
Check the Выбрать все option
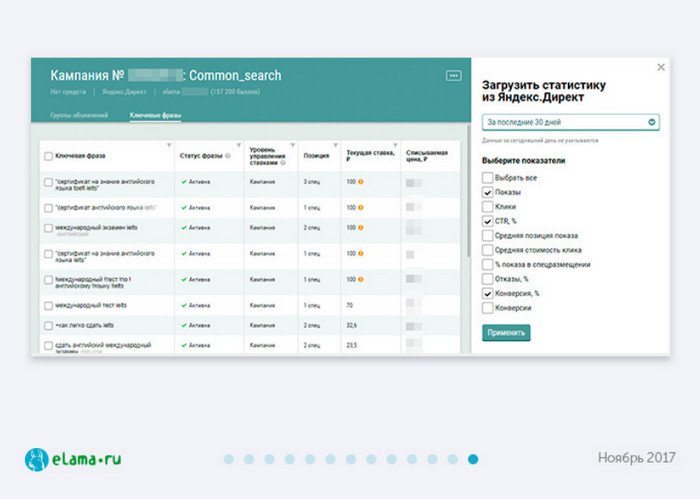[488, 178]
